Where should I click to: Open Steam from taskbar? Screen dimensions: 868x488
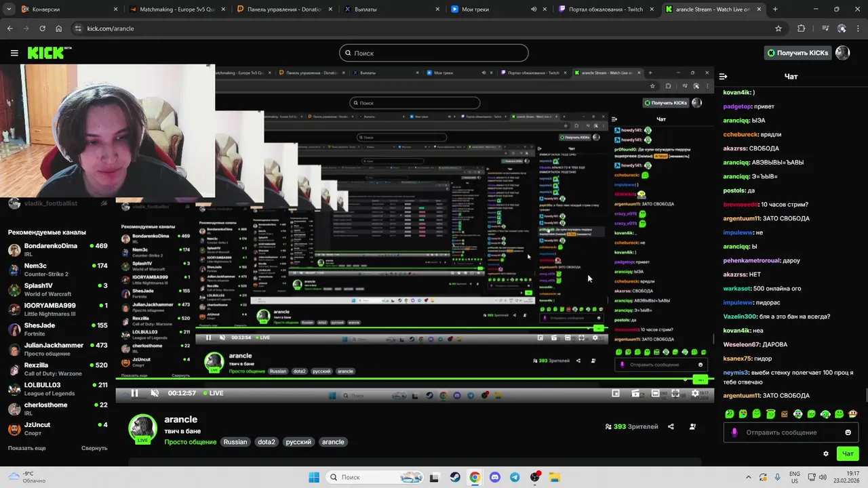[x=455, y=477]
